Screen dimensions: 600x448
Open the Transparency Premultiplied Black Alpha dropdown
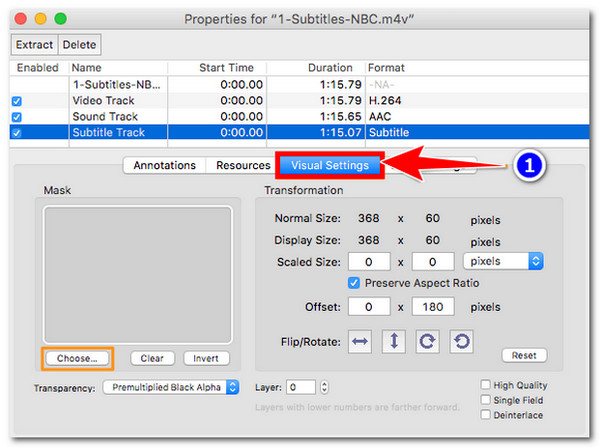(171, 387)
